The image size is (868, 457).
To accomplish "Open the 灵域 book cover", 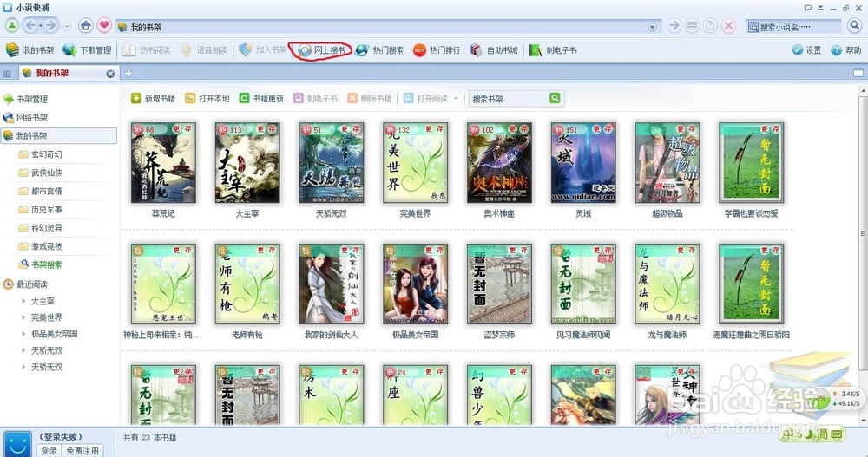I will (x=583, y=163).
